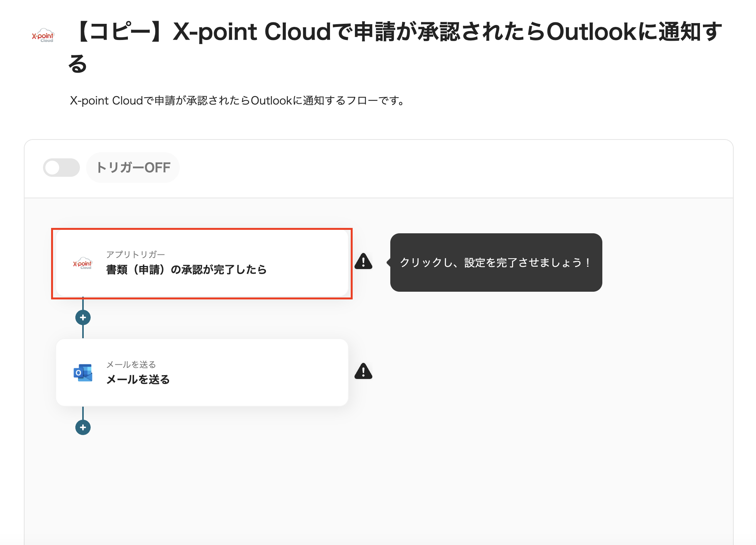The width and height of the screenshot is (756, 545).
Task: Click warning icon beside the app trigger step
Action: (363, 261)
